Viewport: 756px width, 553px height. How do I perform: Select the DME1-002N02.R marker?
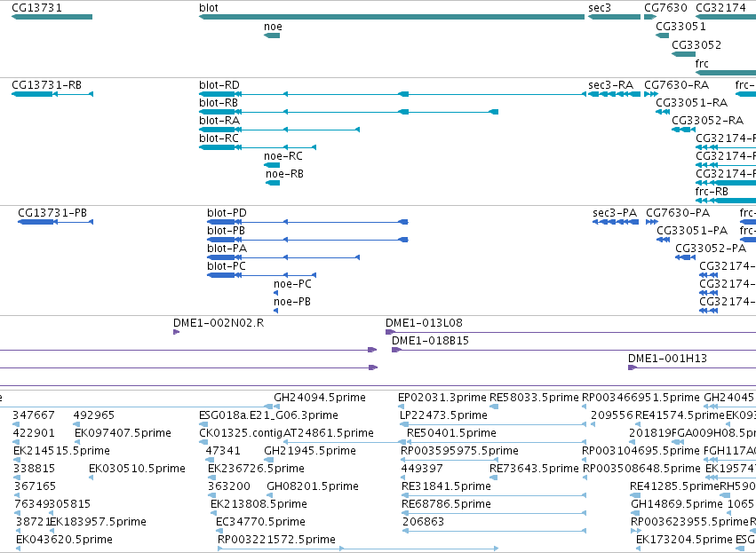[177, 332]
